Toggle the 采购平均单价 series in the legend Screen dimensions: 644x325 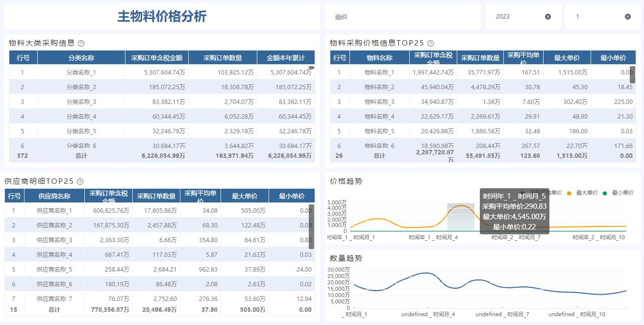522,193
